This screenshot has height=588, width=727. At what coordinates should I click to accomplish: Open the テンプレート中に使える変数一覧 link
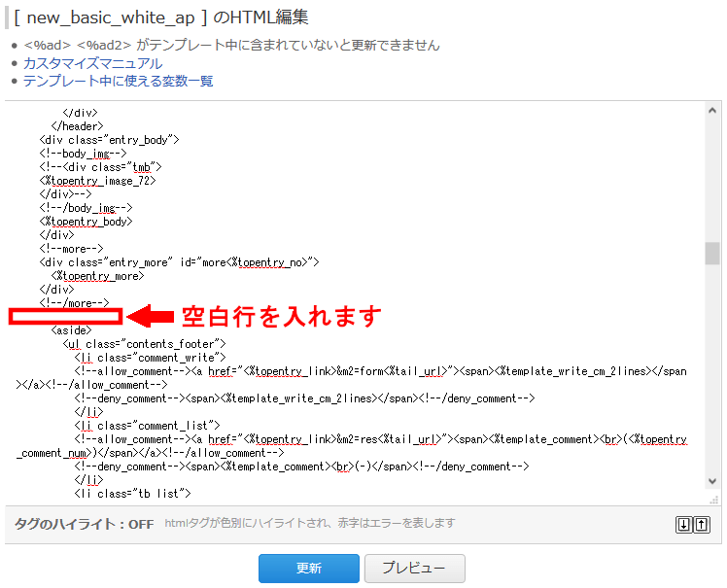tap(119, 81)
